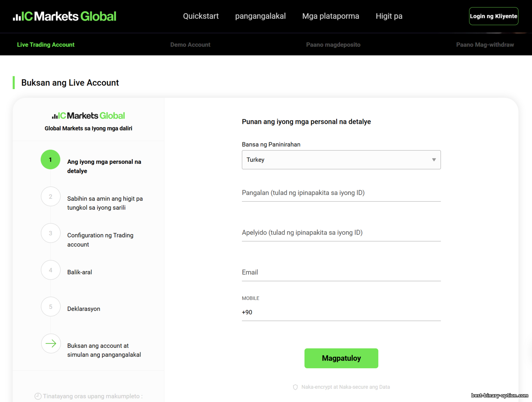Click the step 3 circle icon

(x=51, y=233)
